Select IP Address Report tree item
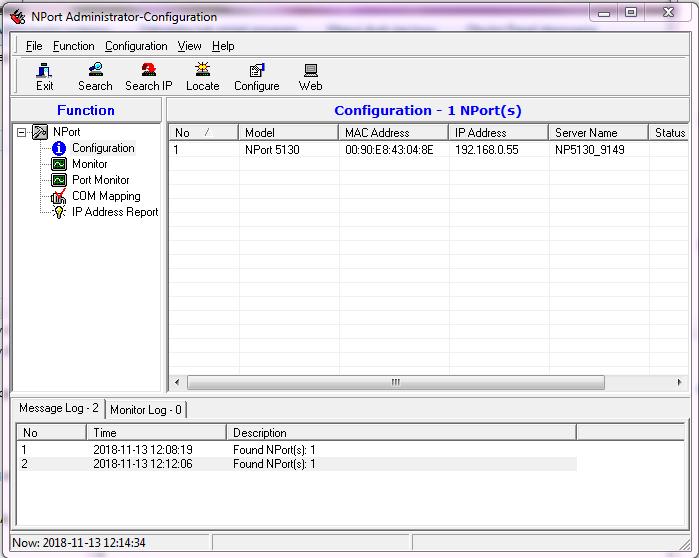Image resolution: width=699 pixels, height=558 pixels. (x=115, y=212)
